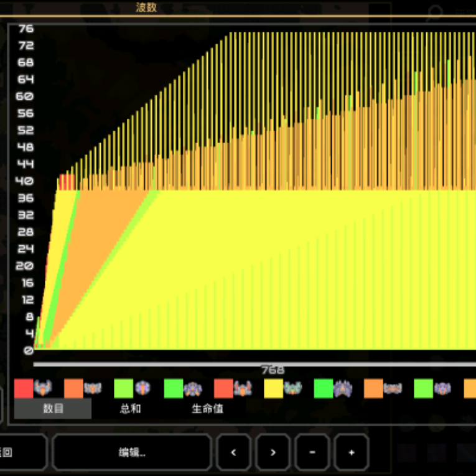Screen dimensions: 476x476
Task: Zoom out using the − button
Action: (312, 452)
